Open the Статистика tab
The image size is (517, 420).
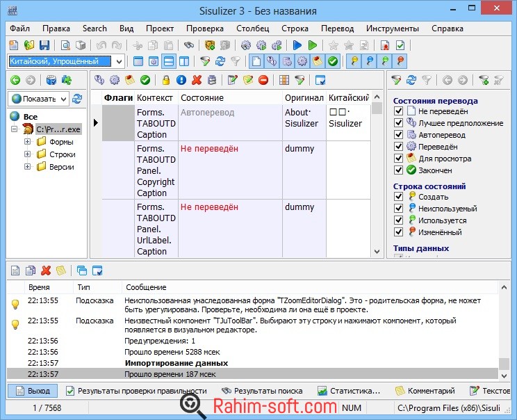(349, 391)
